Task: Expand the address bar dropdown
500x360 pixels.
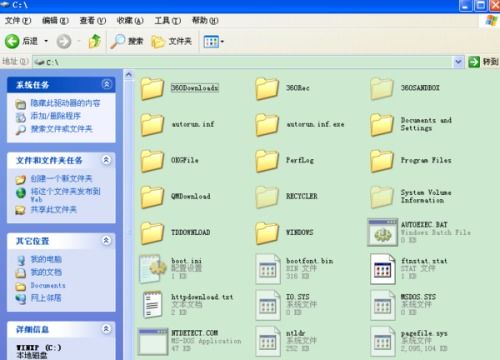Action: point(458,62)
